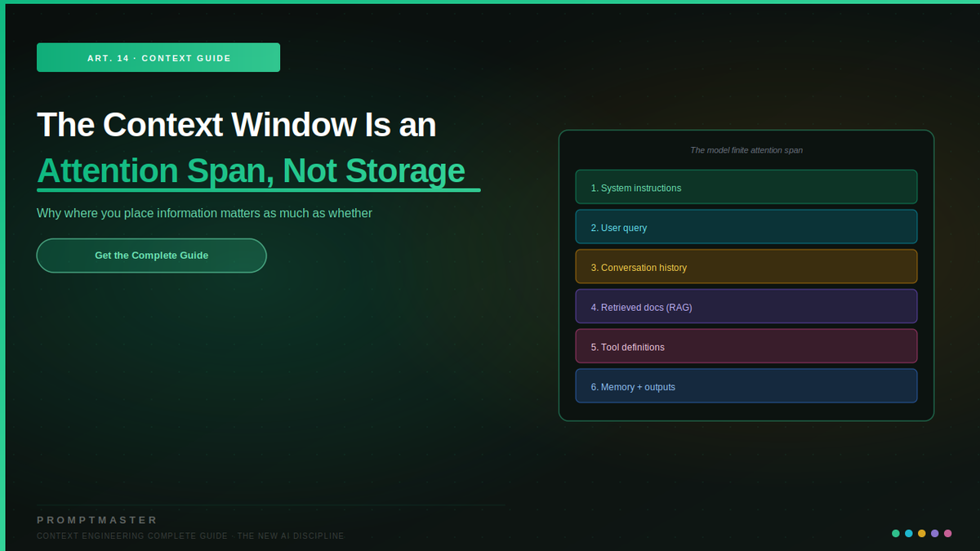This screenshot has height=551, width=980.
Task: Click the 'CONTEXT ENGINEERING COMPLETE GUIDE' footer line
Action: pyautogui.click(x=191, y=536)
